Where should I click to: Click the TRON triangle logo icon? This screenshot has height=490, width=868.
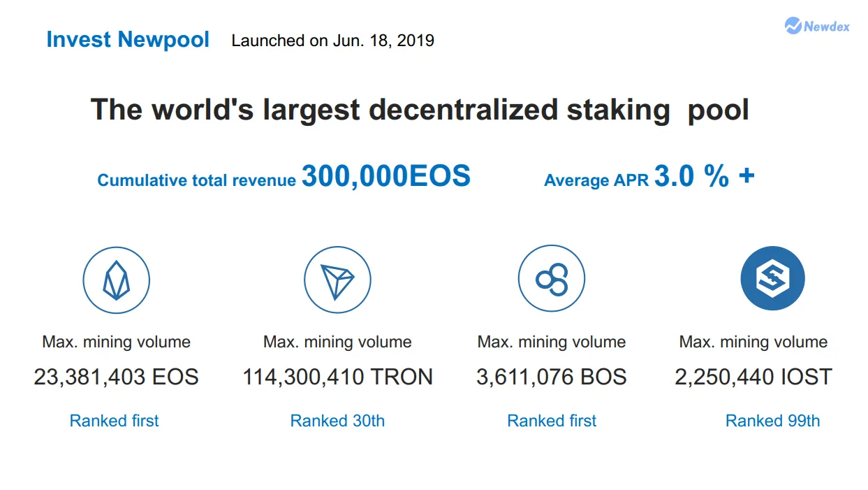click(x=337, y=281)
